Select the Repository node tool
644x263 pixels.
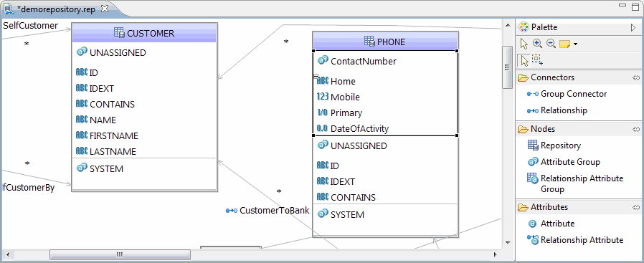[554, 145]
